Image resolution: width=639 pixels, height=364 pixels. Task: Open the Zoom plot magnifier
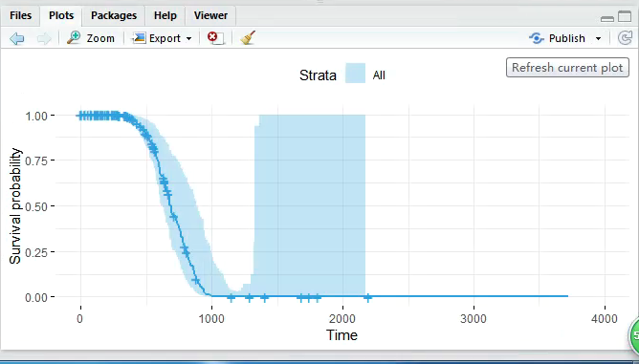[91, 38]
